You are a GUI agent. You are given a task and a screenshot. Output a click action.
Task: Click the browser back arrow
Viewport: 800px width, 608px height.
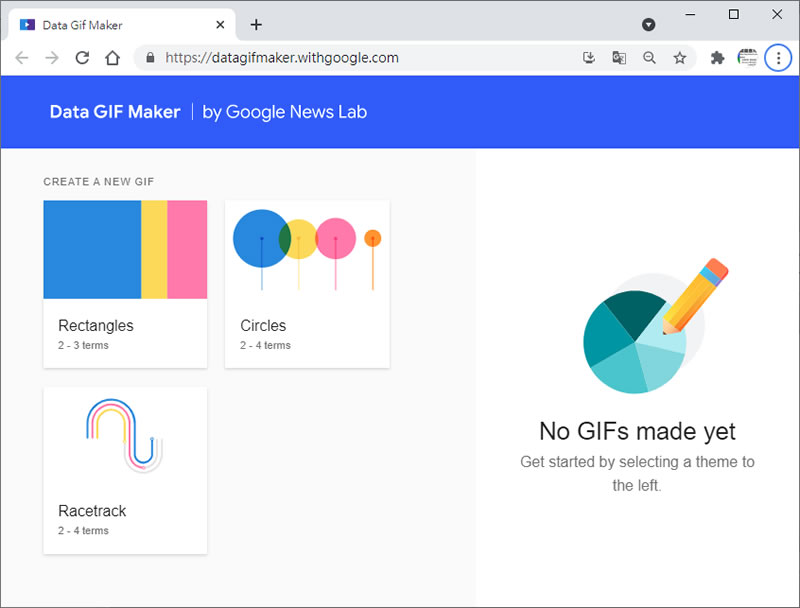(22, 58)
